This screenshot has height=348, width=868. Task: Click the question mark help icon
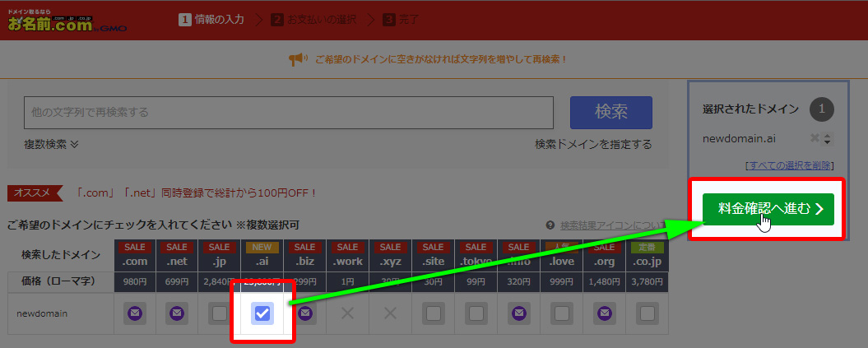coord(550,225)
